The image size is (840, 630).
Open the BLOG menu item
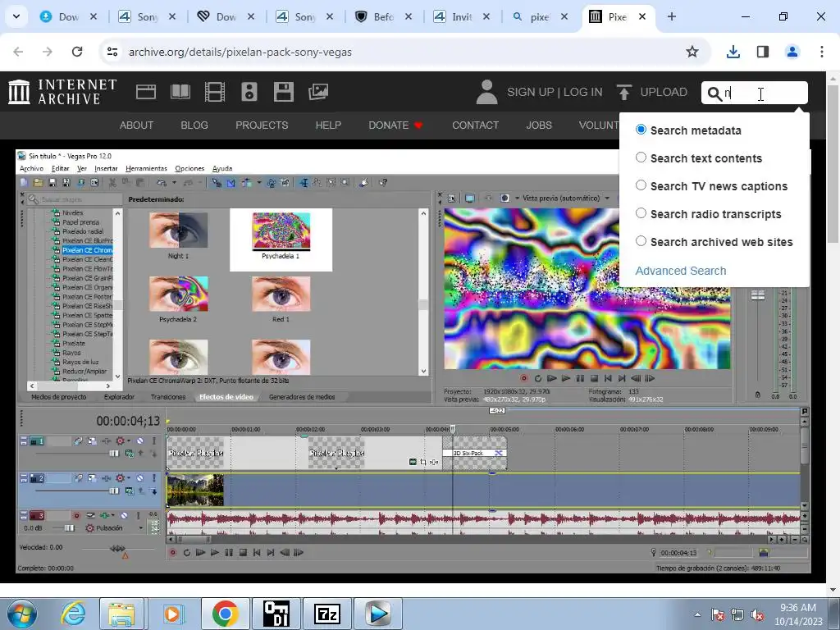coord(194,126)
